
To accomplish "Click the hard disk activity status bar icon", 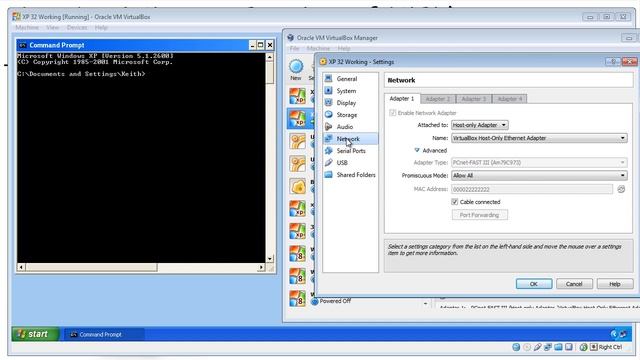I will pos(516,347).
